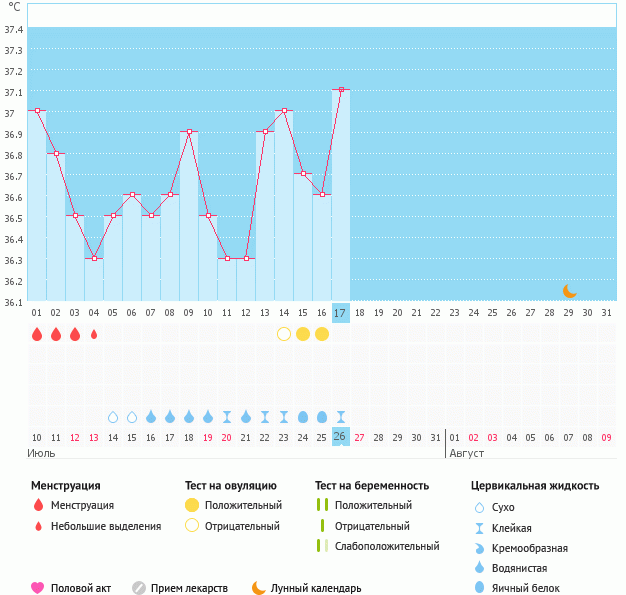Viewport: 626px width, 595px height.
Task: Click the Цервикальная жидкость legend heading
Action: click(535, 486)
